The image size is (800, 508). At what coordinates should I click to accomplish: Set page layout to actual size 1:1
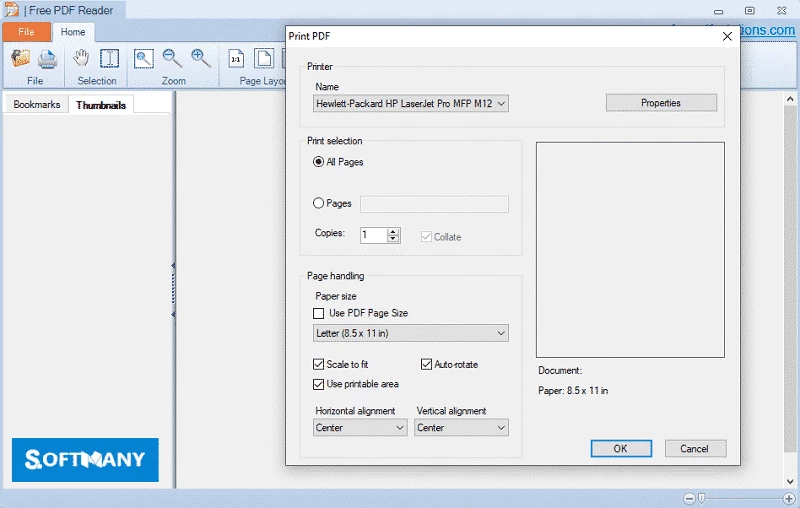(x=236, y=59)
